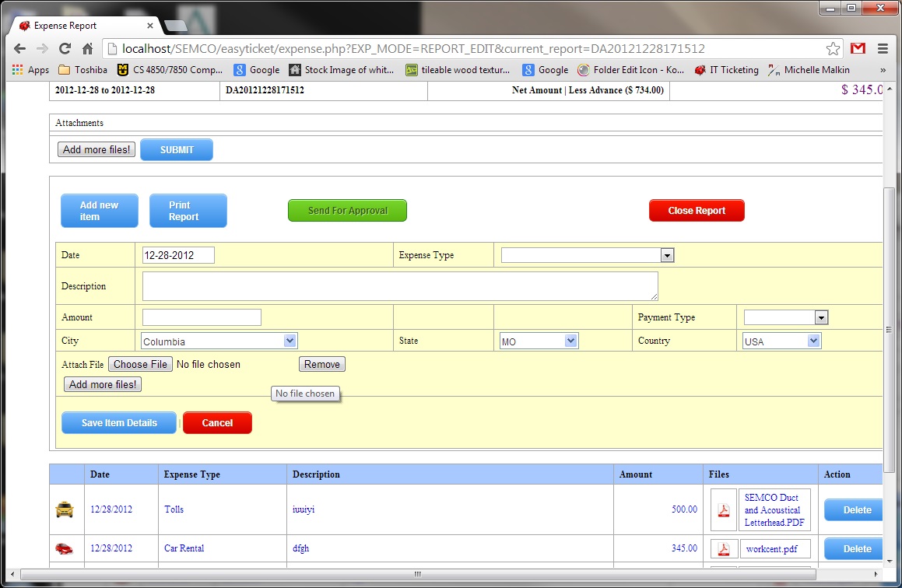Click the yellow taxi icon for Tolls row
This screenshot has width=902, height=588.
pyautogui.click(x=65, y=509)
